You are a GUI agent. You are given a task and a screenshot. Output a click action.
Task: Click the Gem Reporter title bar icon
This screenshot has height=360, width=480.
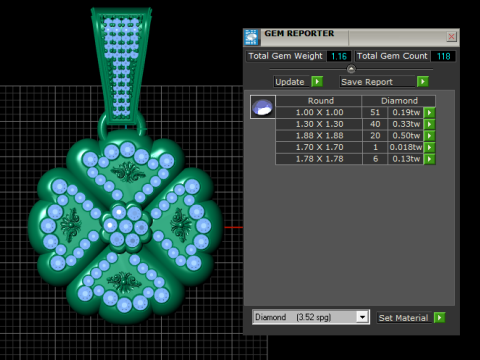(x=252, y=37)
